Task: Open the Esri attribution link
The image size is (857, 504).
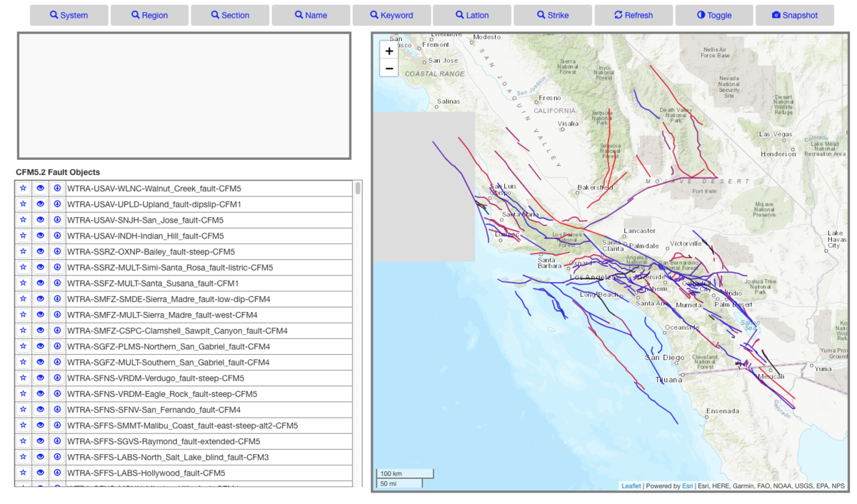Action: coord(687,486)
